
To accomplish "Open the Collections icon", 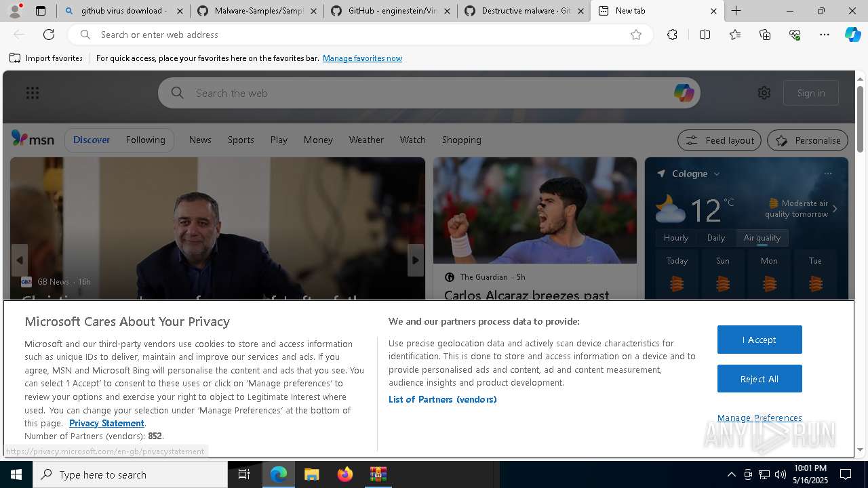I will click(x=765, y=35).
